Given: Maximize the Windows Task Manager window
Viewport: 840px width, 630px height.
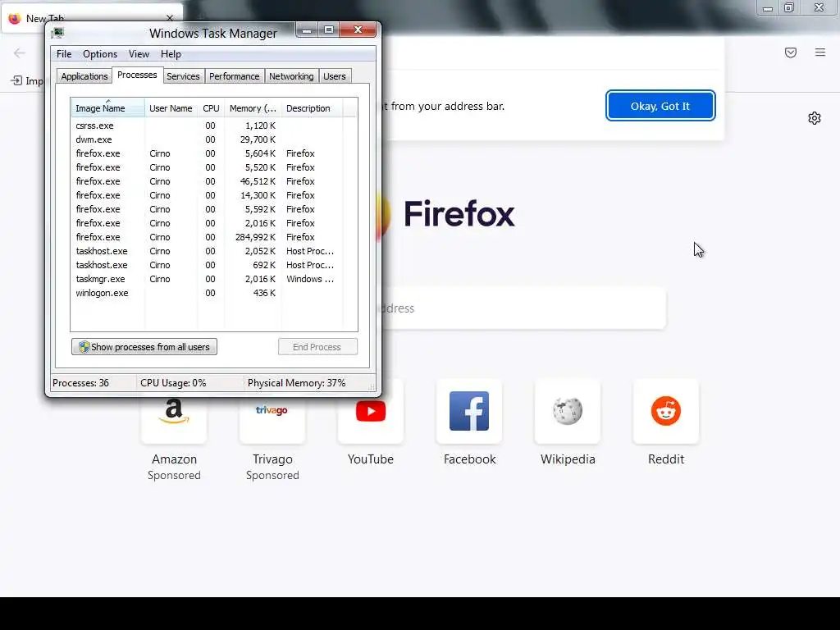Looking at the screenshot, I should coord(329,30).
